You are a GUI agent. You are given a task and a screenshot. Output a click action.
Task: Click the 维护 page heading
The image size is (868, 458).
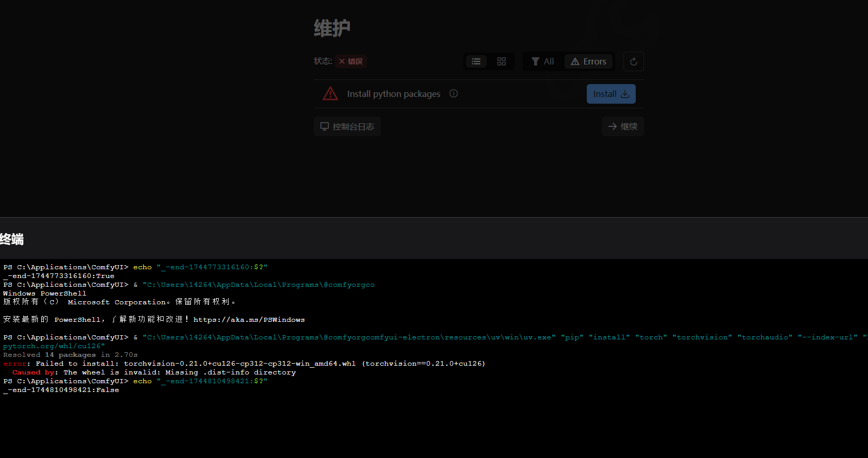(332, 28)
